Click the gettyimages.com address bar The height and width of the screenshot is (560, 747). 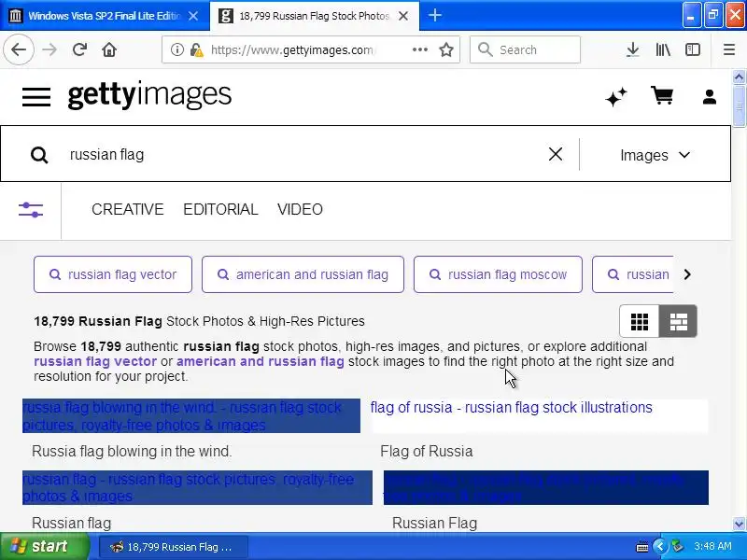tap(291, 49)
